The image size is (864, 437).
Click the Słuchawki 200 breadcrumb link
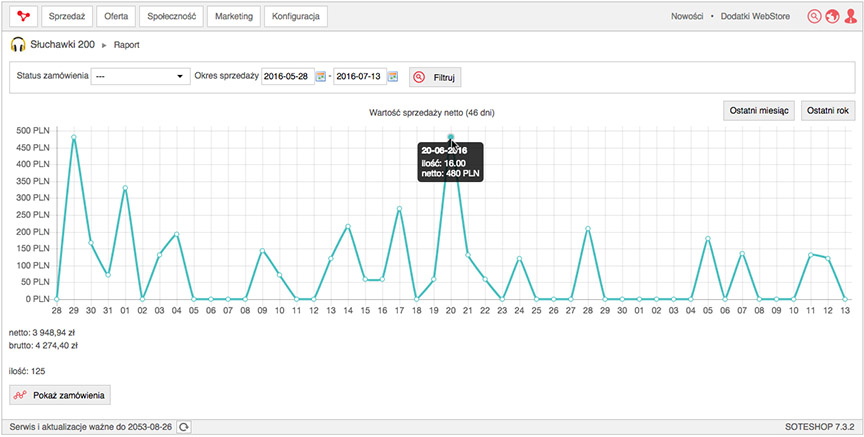(x=62, y=45)
